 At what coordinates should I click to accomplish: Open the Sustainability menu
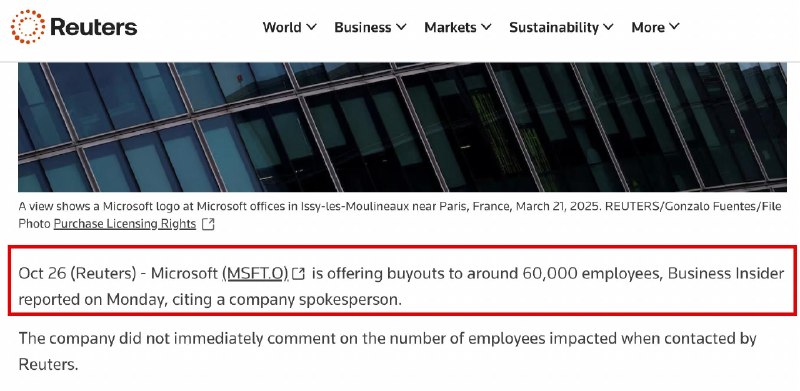coord(554,27)
